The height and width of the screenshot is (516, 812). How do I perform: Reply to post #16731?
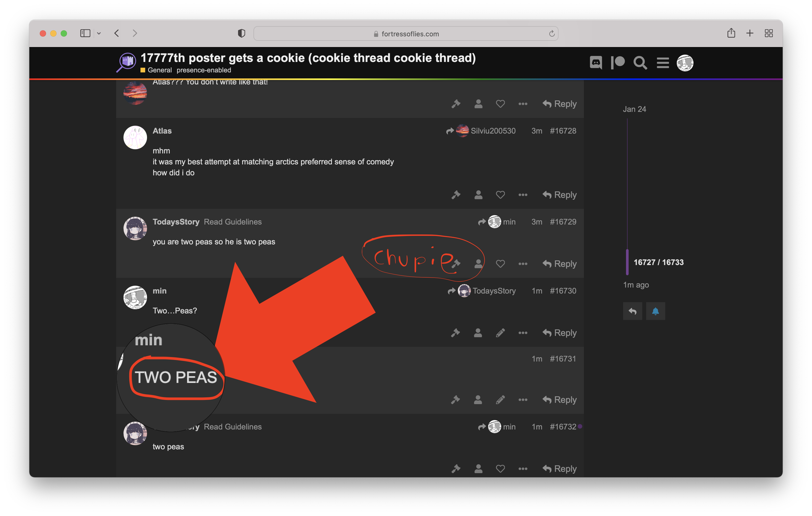click(560, 400)
